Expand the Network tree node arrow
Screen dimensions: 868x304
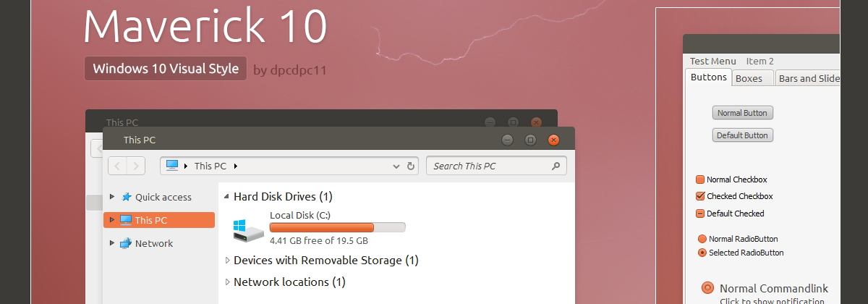click(111, 243)
